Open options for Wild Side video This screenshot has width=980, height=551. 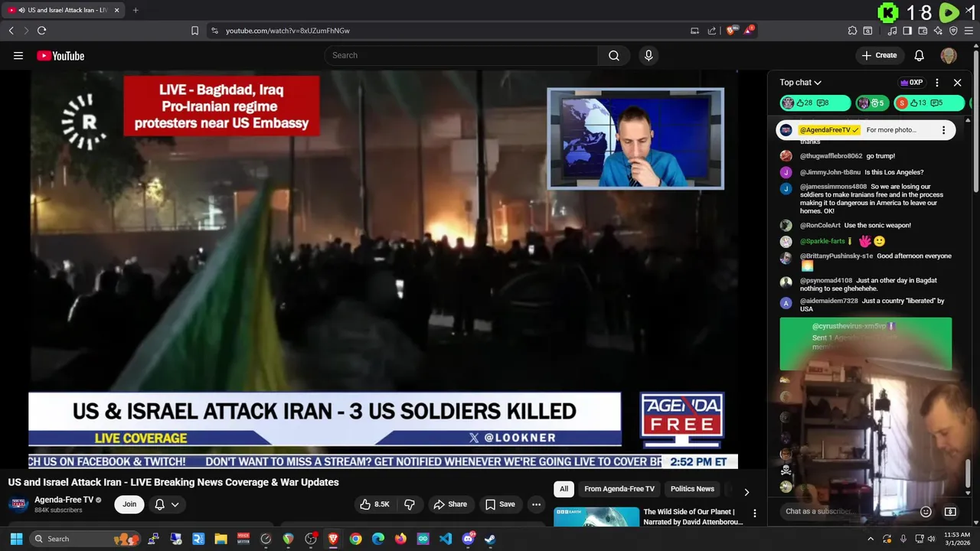pos(754,514)
